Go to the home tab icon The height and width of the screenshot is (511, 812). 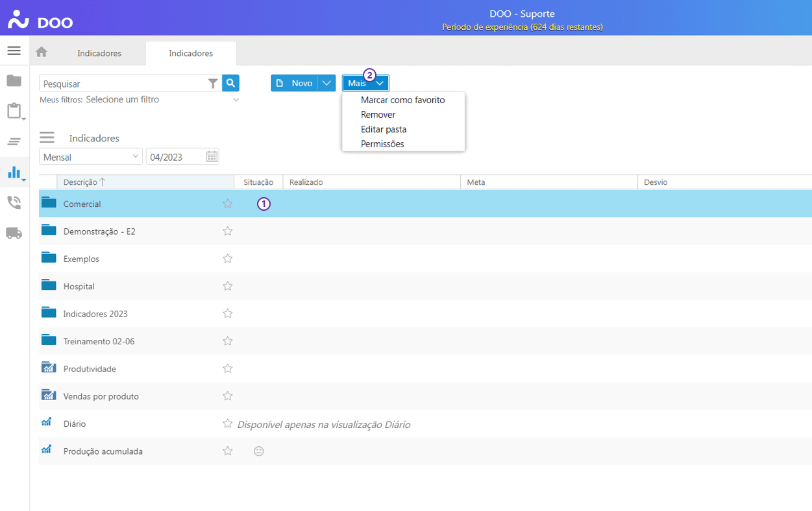tap(42, 52)
